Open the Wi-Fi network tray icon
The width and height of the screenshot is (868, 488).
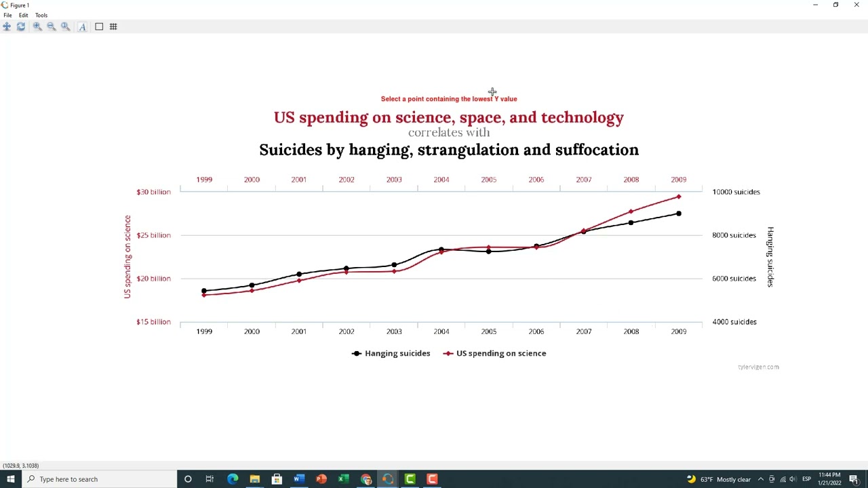(x=783, y=479)
